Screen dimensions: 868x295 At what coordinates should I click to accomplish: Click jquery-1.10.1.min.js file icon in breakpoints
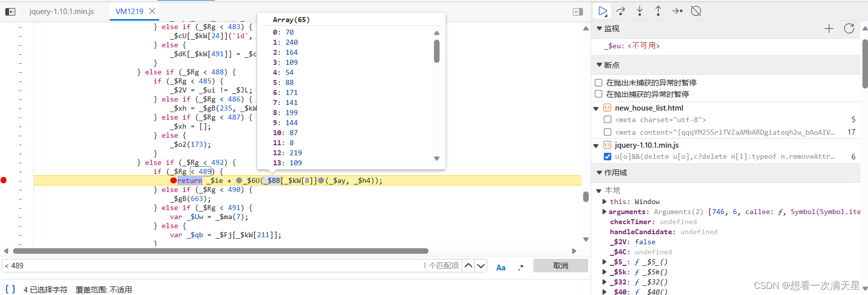click(607, 145)
